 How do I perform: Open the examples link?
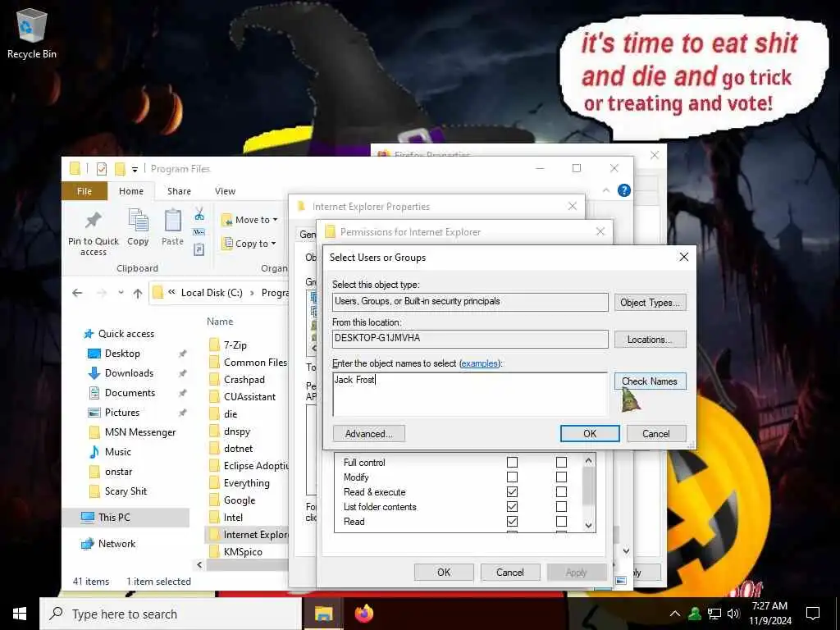click(479, 363)
